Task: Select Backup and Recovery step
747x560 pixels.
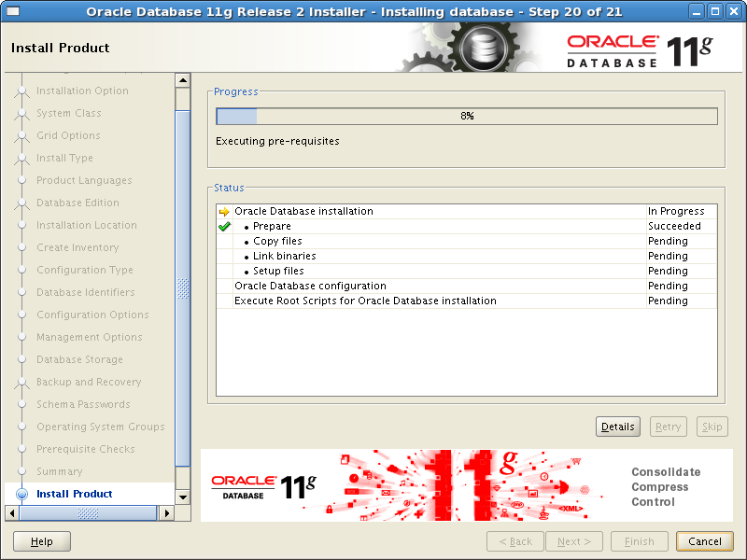Action: 89,382
